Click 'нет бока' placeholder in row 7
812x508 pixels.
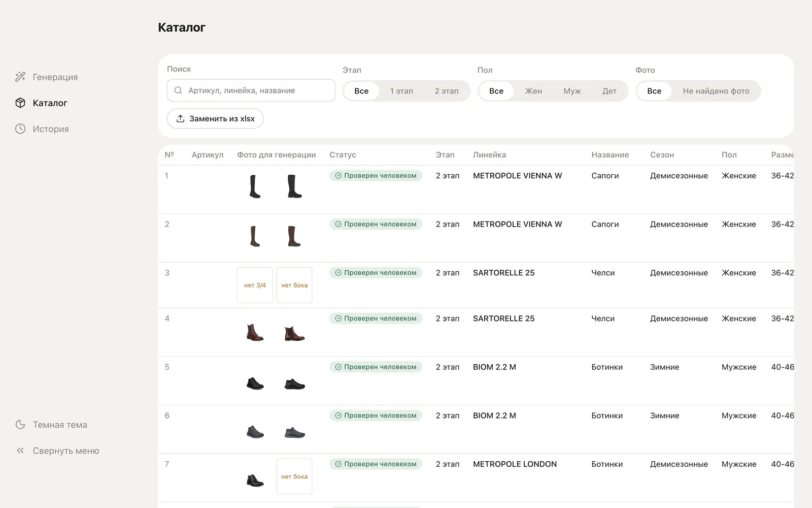pos(294,477)
